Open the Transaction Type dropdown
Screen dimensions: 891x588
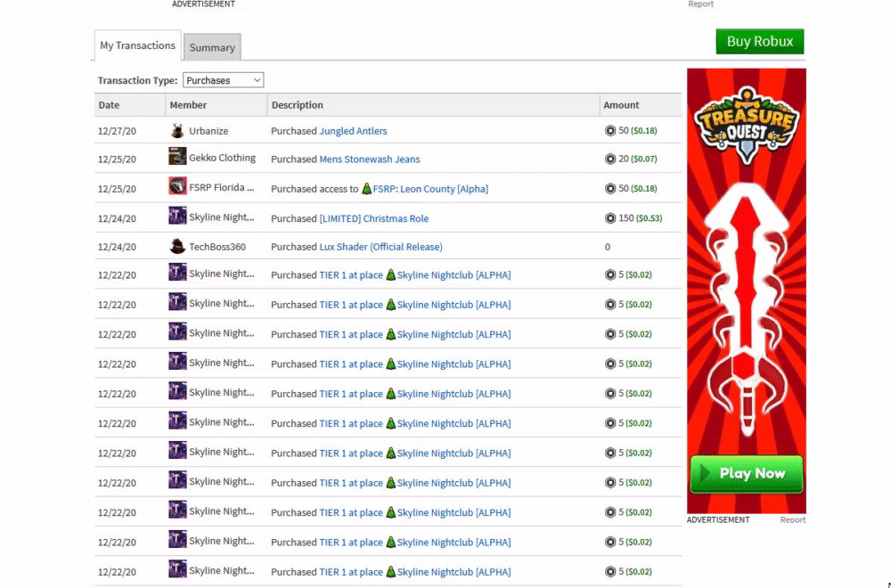(x=223, y=80)
